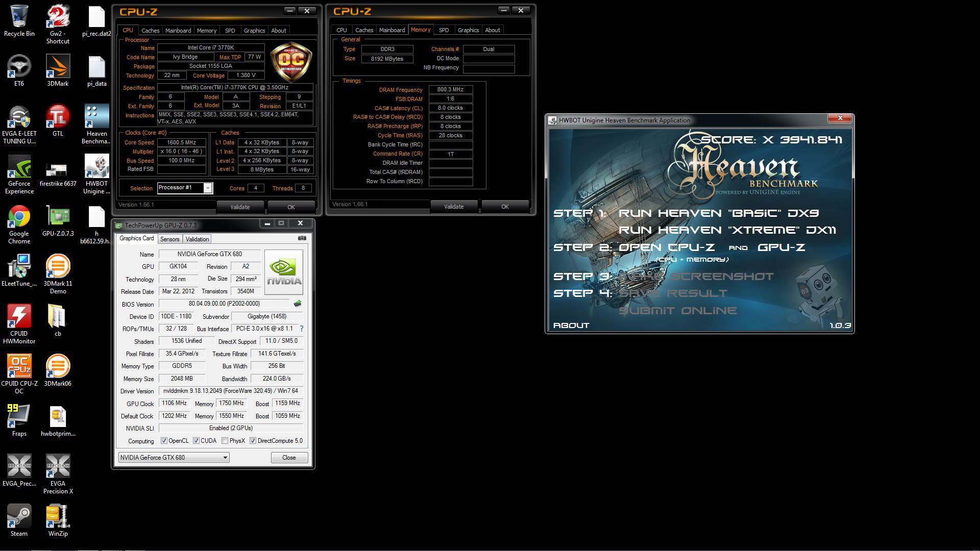Click the Bus Interface question mark icon
The width and height of the screenshot is (980, 551).
302,329
